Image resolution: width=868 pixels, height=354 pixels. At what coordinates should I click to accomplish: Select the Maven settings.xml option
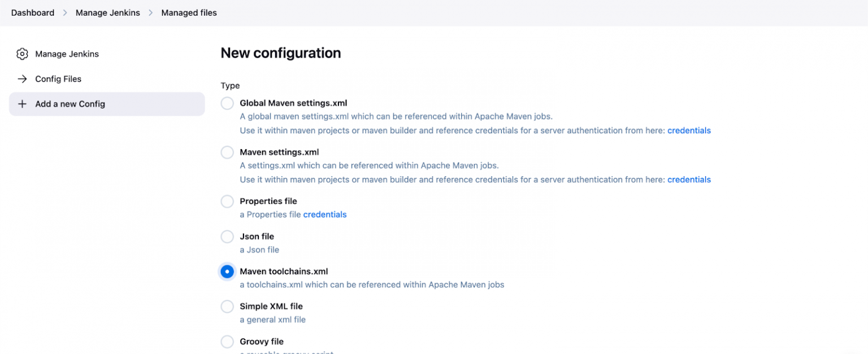(x=227, y=152)
